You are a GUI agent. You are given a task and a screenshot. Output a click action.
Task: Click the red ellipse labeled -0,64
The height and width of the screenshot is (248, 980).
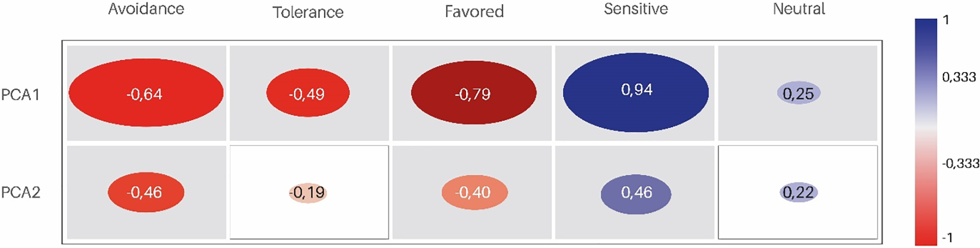click(x=145, y=93)
